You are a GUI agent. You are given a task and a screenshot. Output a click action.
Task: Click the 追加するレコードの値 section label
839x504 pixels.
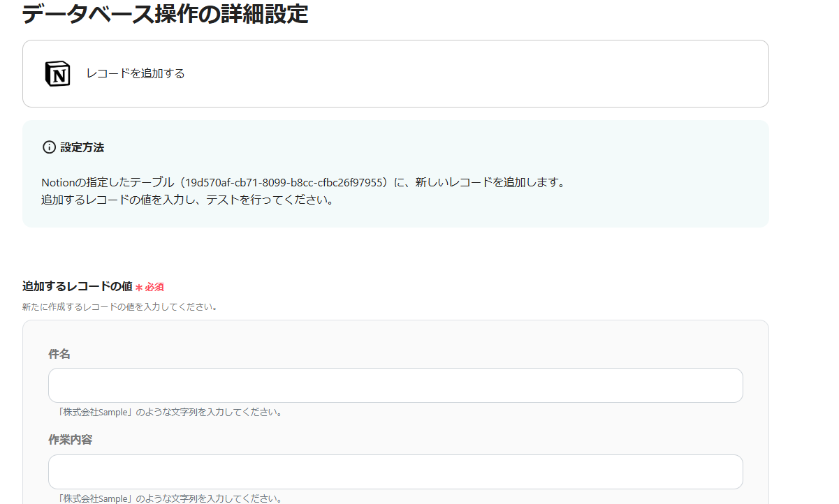point(78,286)
